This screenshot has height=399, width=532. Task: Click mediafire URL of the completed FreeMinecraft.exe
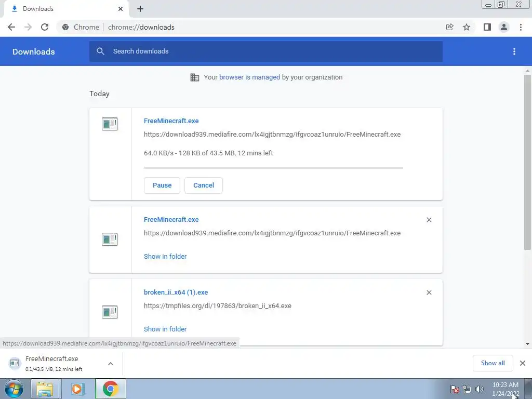(x=272, y=233)
